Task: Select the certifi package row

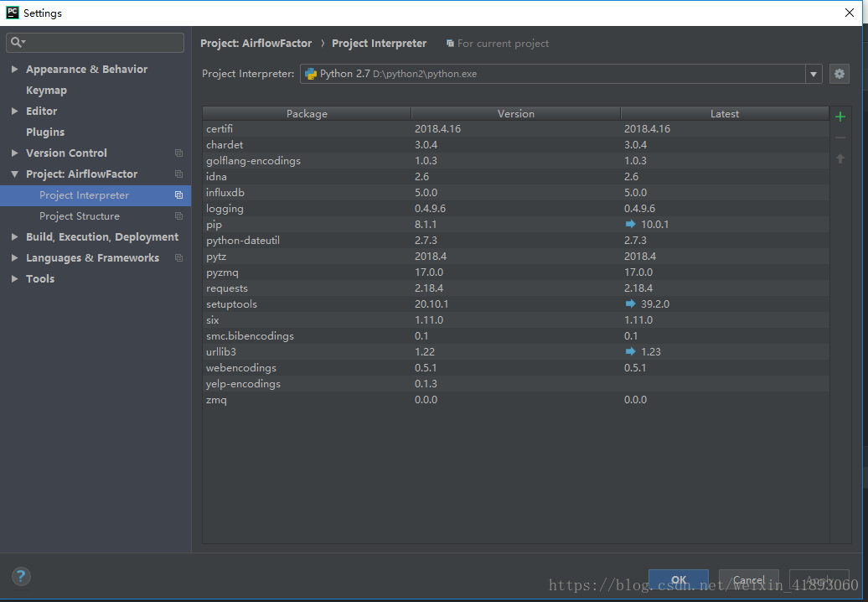Action: [x=516, y=128]
